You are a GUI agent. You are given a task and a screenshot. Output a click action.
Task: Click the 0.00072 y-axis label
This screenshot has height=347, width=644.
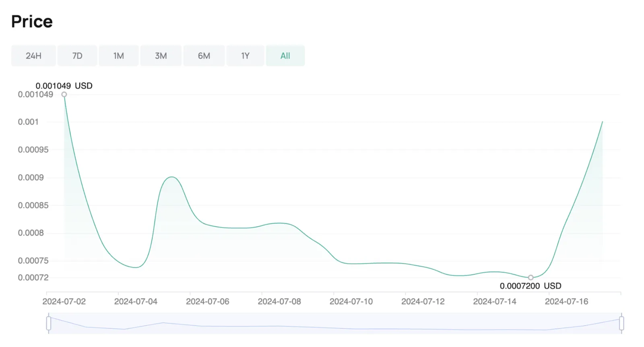33,277
